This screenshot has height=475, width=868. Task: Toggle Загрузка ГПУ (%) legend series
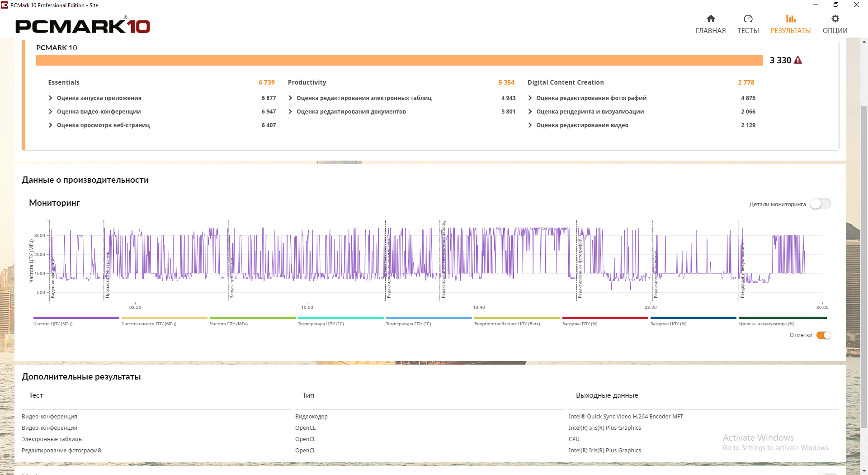(605, 321)
